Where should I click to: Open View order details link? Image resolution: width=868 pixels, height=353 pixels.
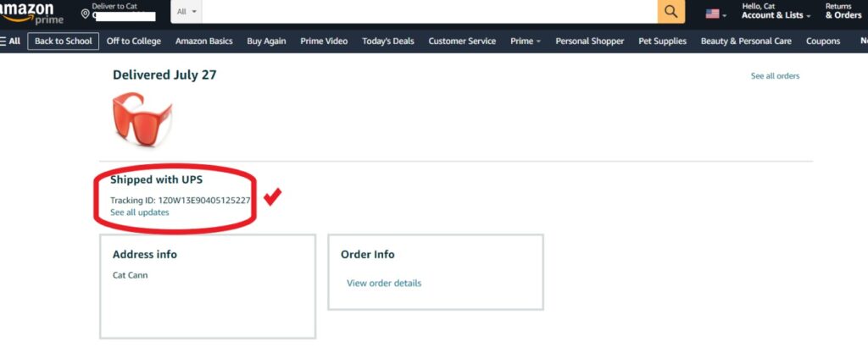click(x=384, y=283)
